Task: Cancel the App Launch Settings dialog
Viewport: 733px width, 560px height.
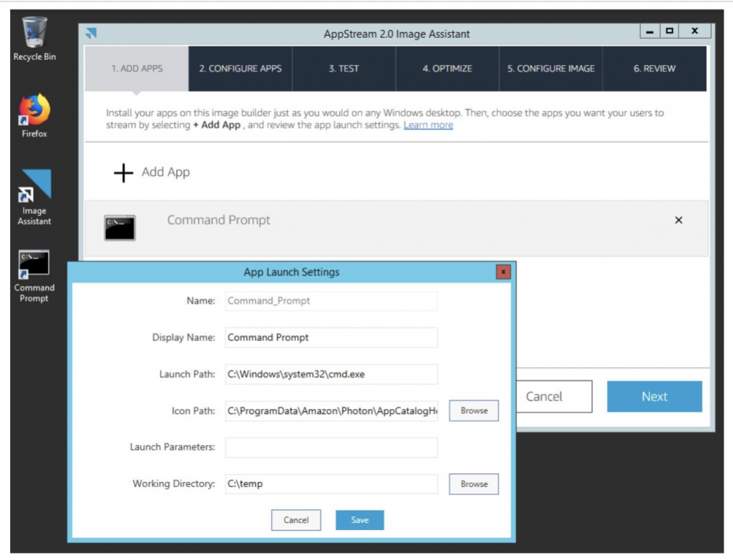Action: pos(296,520)
